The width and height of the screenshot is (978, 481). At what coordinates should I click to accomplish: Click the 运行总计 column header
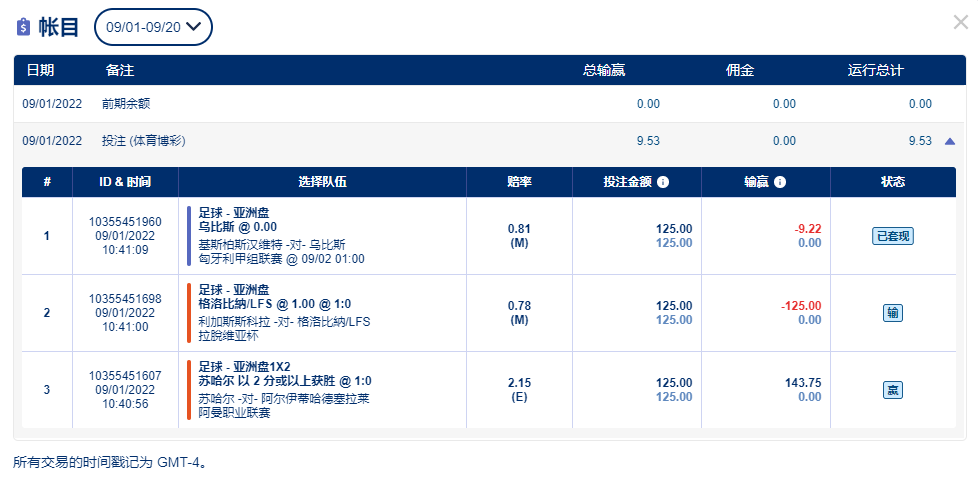874,70
